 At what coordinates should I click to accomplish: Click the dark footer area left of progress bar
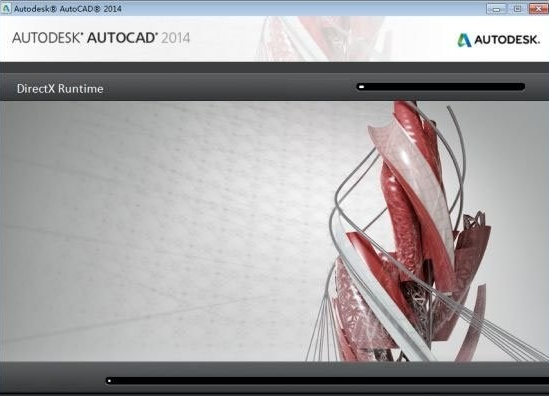[53, 378]
